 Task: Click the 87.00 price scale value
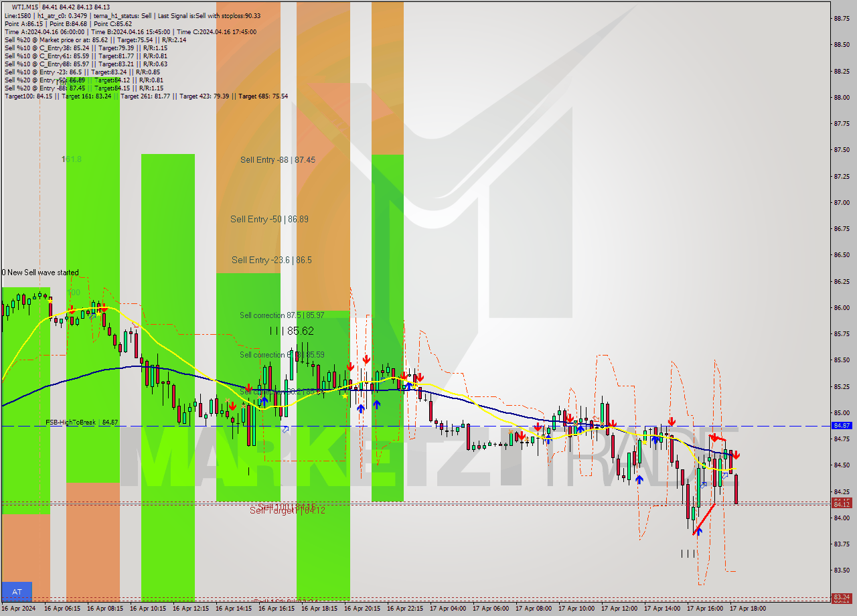tap(842, 203)
